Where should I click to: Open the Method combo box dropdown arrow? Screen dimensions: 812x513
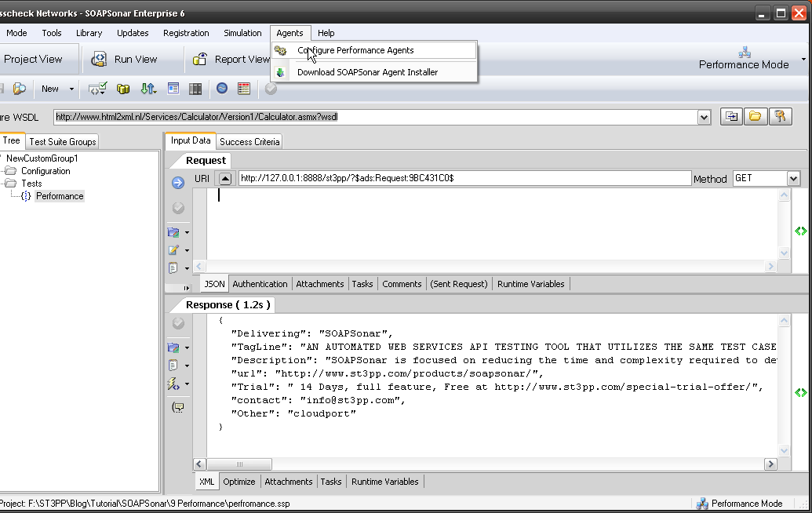[x=793, y=179]
